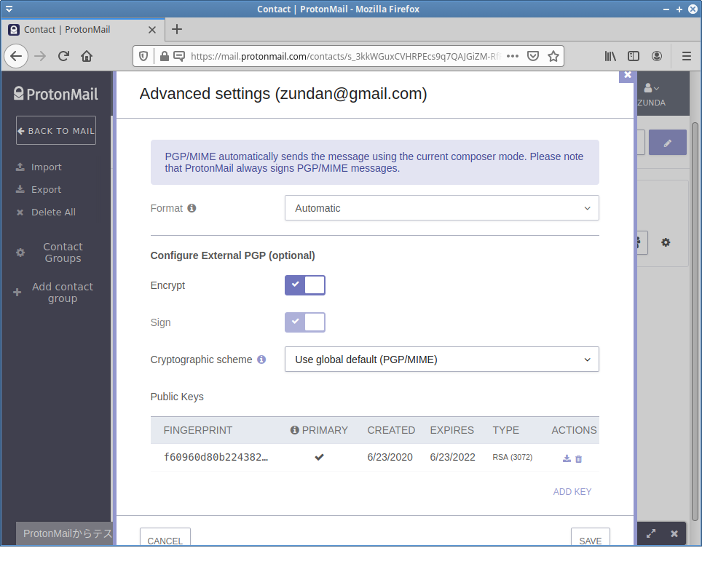Click expiry date 6/23/2022
This screenshot has width=702, height=588.
pyautogui.click(x=453, y=457)
